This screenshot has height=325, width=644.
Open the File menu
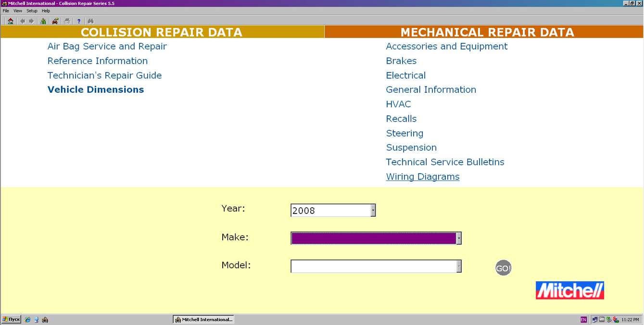(x=6, y=11)
